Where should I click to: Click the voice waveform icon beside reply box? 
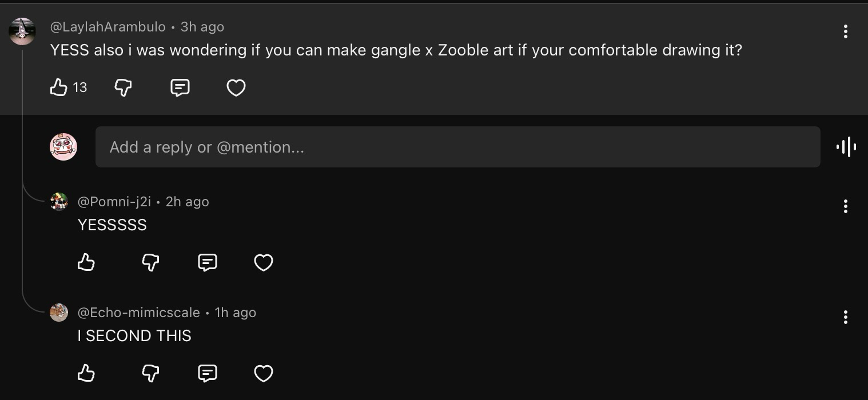tap(846, 147)
